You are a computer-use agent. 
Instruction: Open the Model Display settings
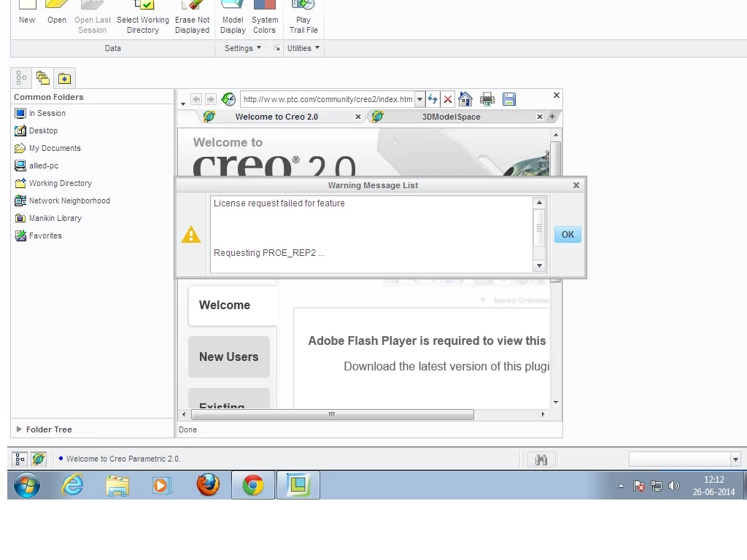point(233,17)
